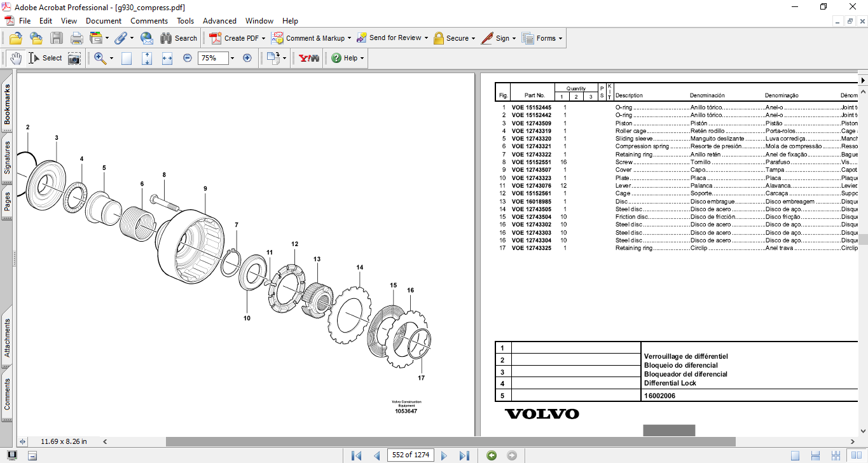Image resolution: width=868 pixels, height=463 pixels.
Task: Open the Document menu
Action: 104,21
